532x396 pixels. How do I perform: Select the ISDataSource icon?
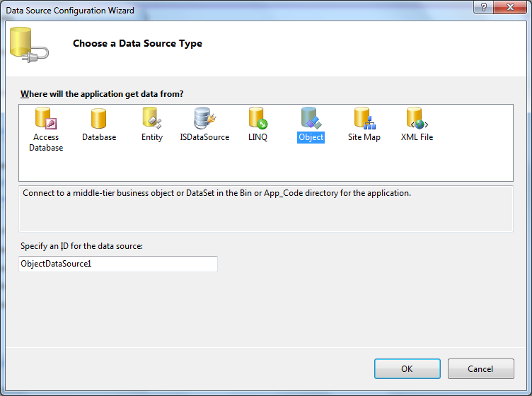(204, 119)
